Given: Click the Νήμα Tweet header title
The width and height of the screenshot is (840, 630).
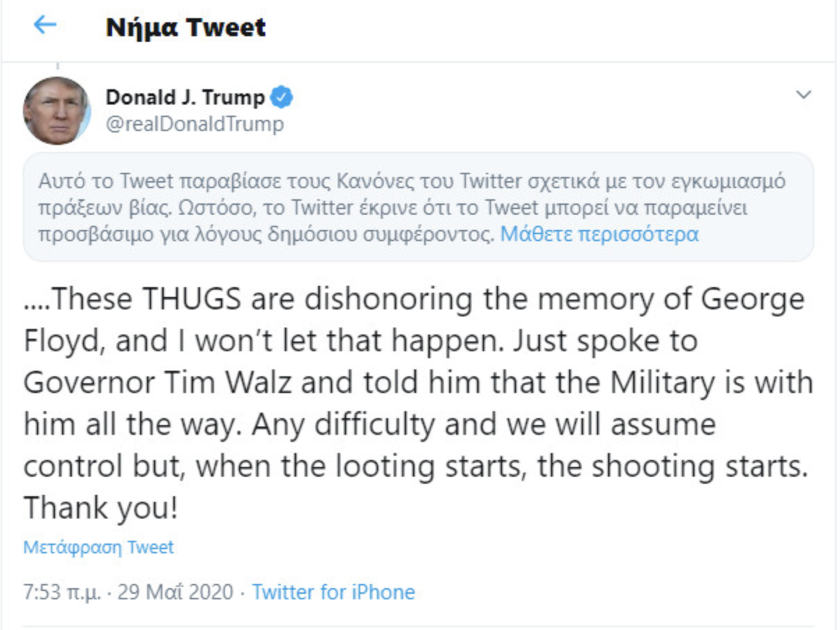Looking at the screenshot, I should click(x=185, y=27).
